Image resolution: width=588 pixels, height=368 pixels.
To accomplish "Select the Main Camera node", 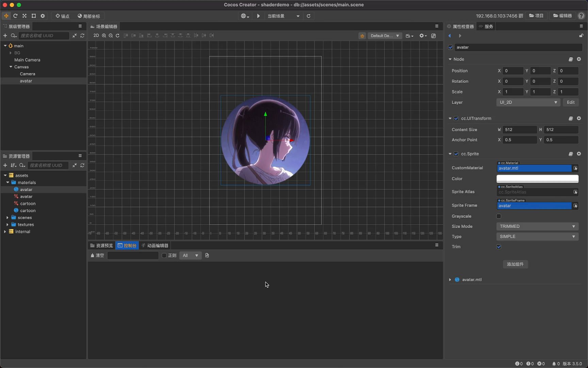I will [27, 60].
